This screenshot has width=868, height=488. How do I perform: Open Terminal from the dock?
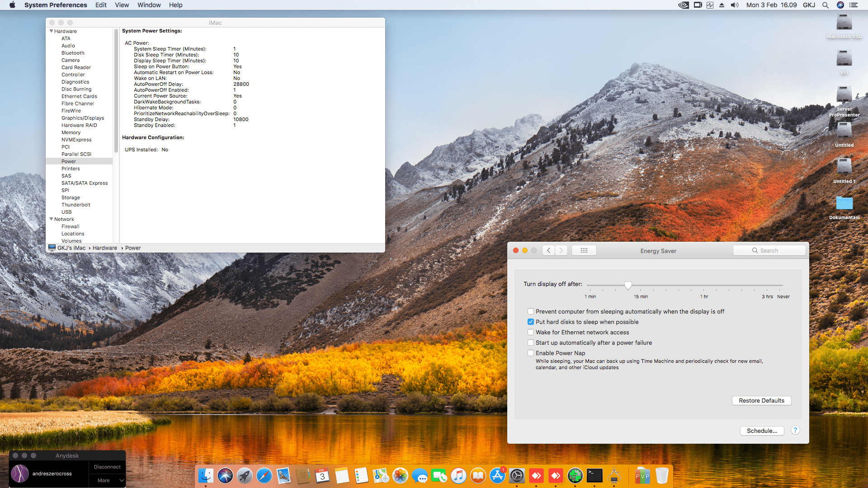coord(594,475)
